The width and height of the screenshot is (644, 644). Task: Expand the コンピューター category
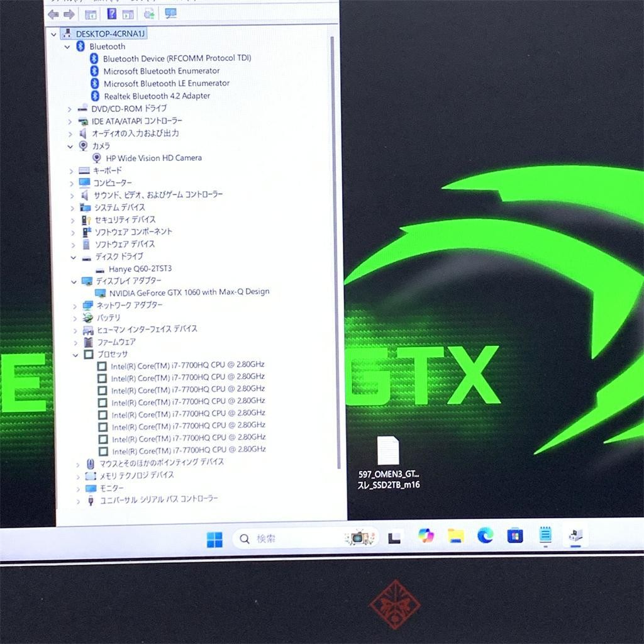coord(72,184)
